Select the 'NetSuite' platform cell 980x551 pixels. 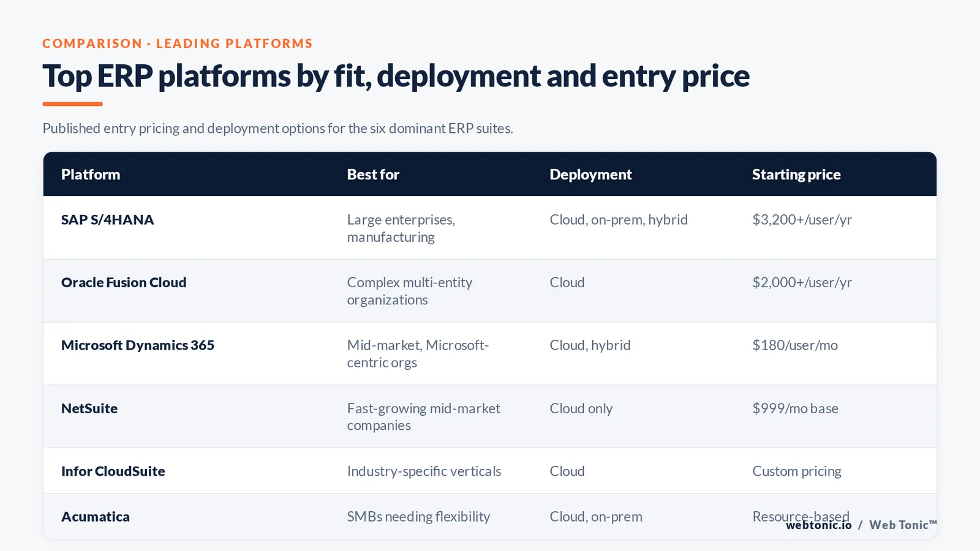tap(89, 408)
